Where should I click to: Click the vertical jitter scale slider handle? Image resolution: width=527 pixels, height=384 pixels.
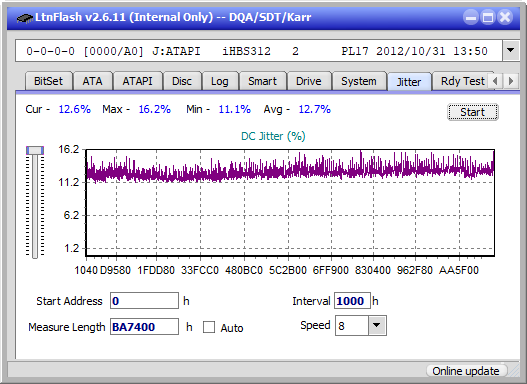(x=35, y=150)
